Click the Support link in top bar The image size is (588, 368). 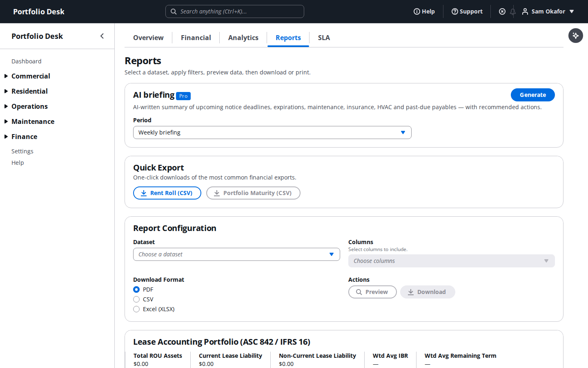click(467, 11)
